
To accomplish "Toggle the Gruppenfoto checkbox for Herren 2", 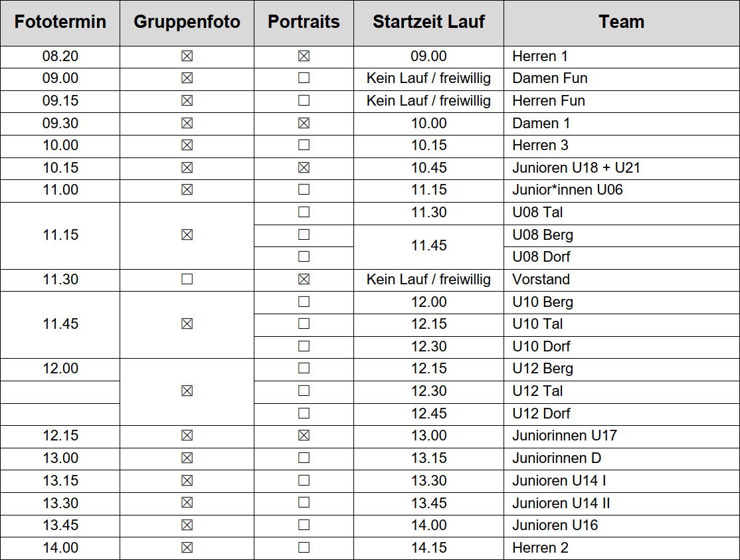I will coord(187,548).
